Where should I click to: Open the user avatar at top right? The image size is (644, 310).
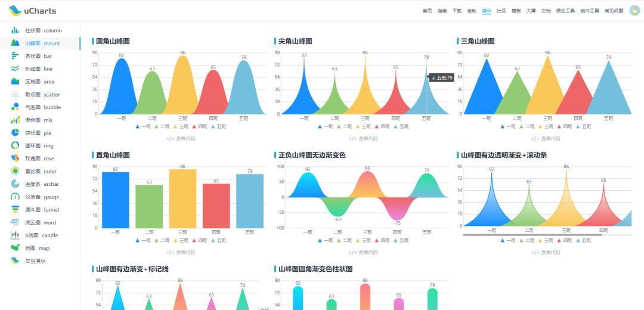point(634,11)
